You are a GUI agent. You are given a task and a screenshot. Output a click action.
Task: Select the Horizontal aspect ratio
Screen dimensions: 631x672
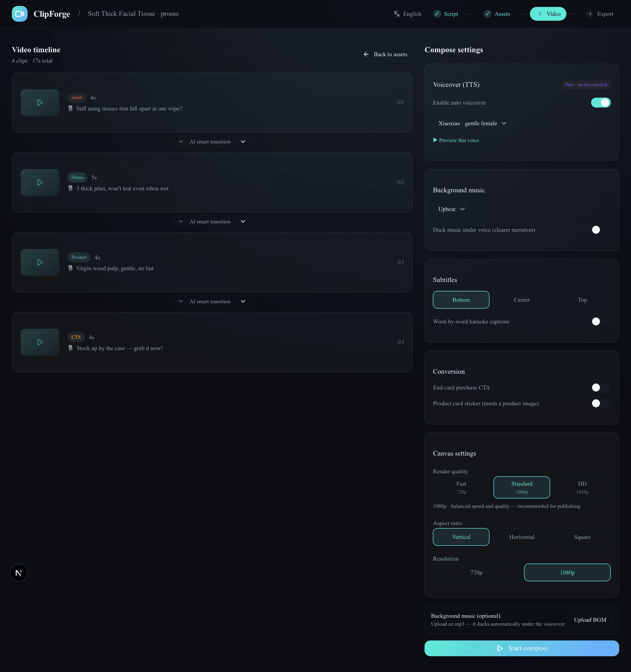(x=522, y=537)
